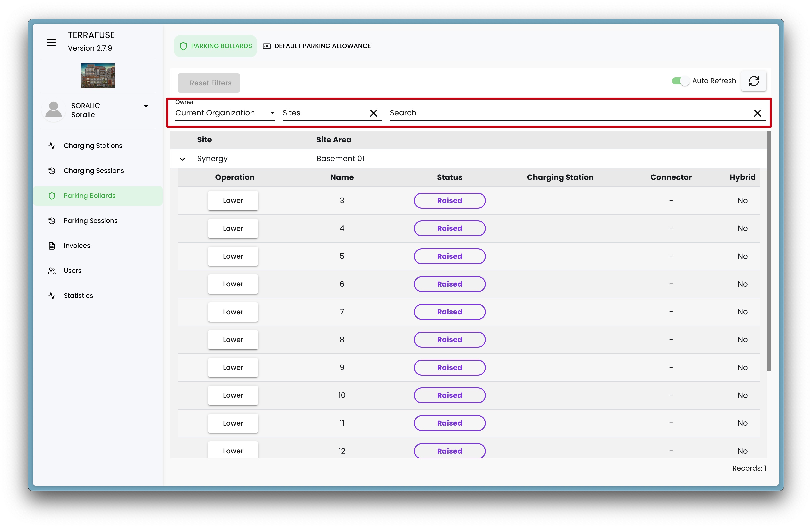Open Statistics from sidebar
This screenshot has width=812, height=528.
pos(78,296)
